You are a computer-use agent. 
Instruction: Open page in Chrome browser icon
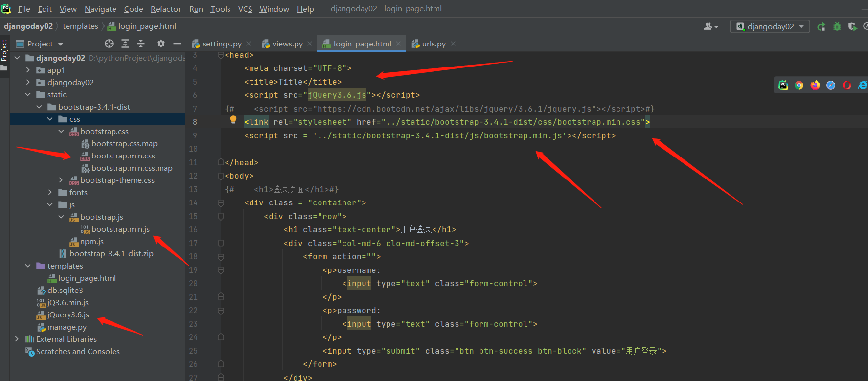pyautogui.click(x=799, y=85)
